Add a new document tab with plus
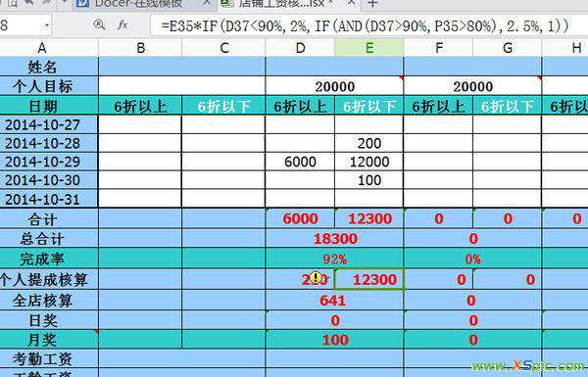Screen dimensions: 588x377 point(372,4)
